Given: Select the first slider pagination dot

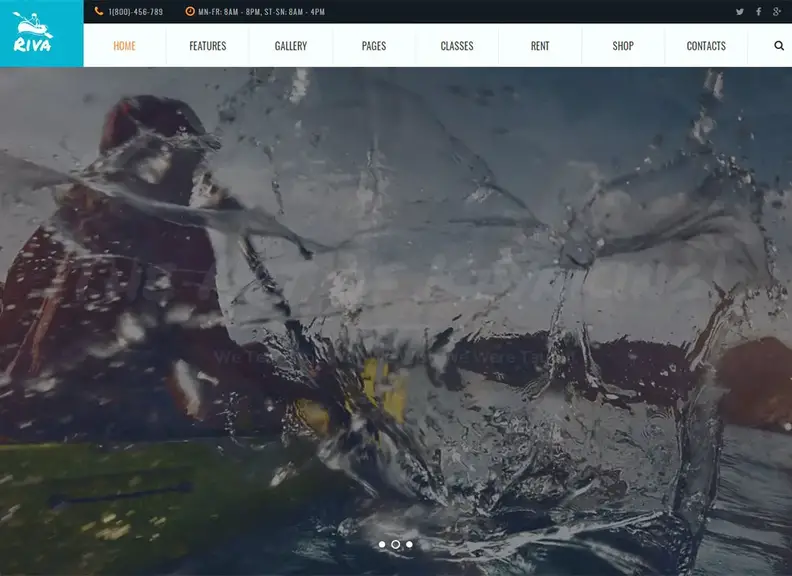Looking at the screenshot, I should [382, 544].
